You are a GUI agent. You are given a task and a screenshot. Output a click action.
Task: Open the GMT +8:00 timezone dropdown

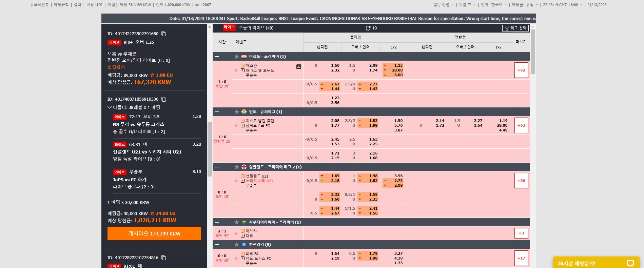563,5
